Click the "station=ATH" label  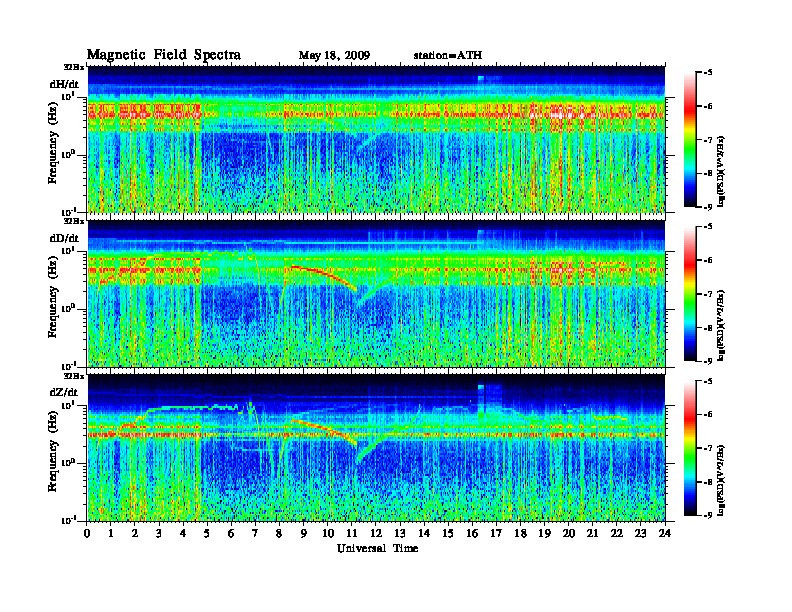click(448, 56)
